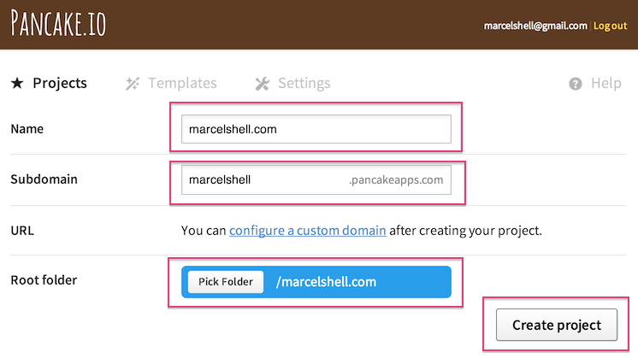The height and width of the screenshot is (364, 638).
Task: Open the Help page text link
Action: coord(606,83)
